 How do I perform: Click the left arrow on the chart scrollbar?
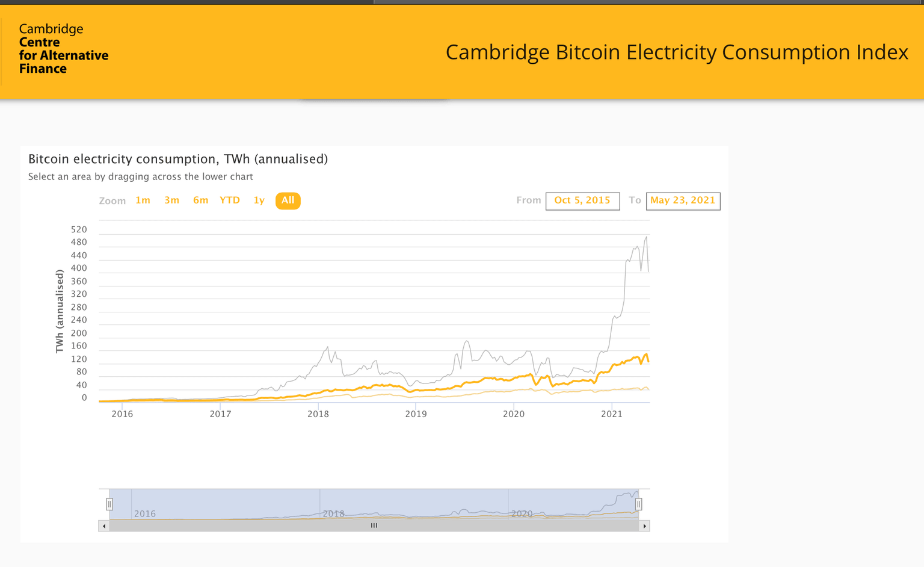pos(103,525)
